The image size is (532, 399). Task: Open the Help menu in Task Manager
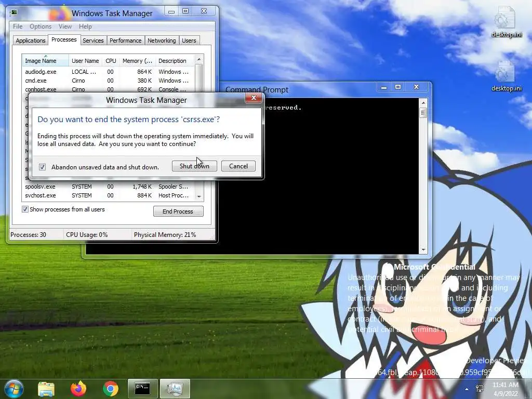[x=85, y=26]
